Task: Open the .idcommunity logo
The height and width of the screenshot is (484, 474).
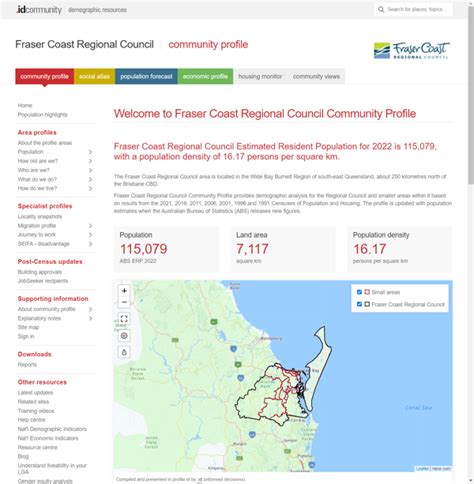Action: pos(39,10)
